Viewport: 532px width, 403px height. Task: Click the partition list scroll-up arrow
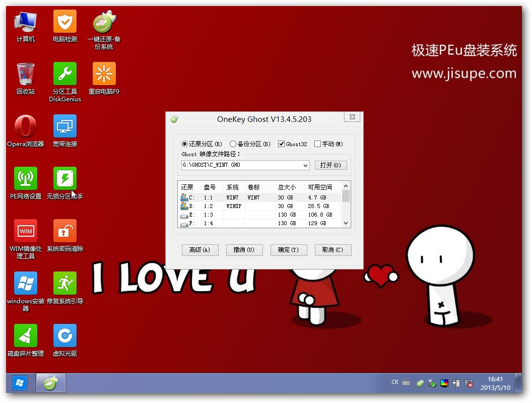point(346,186)
